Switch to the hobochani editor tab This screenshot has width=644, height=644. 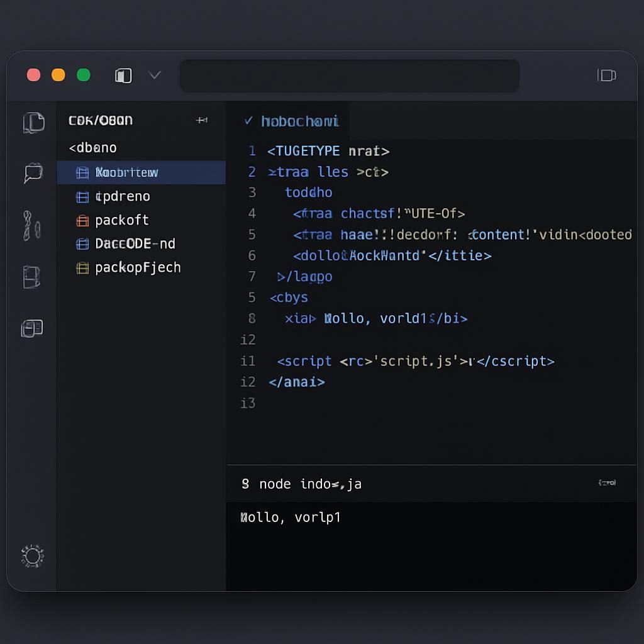pos(292,121)
